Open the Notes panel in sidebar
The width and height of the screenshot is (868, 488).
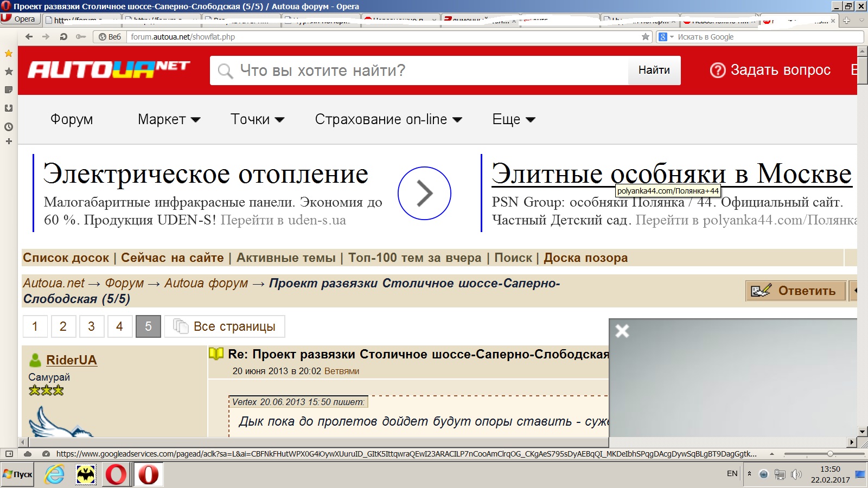pos(9,89)
